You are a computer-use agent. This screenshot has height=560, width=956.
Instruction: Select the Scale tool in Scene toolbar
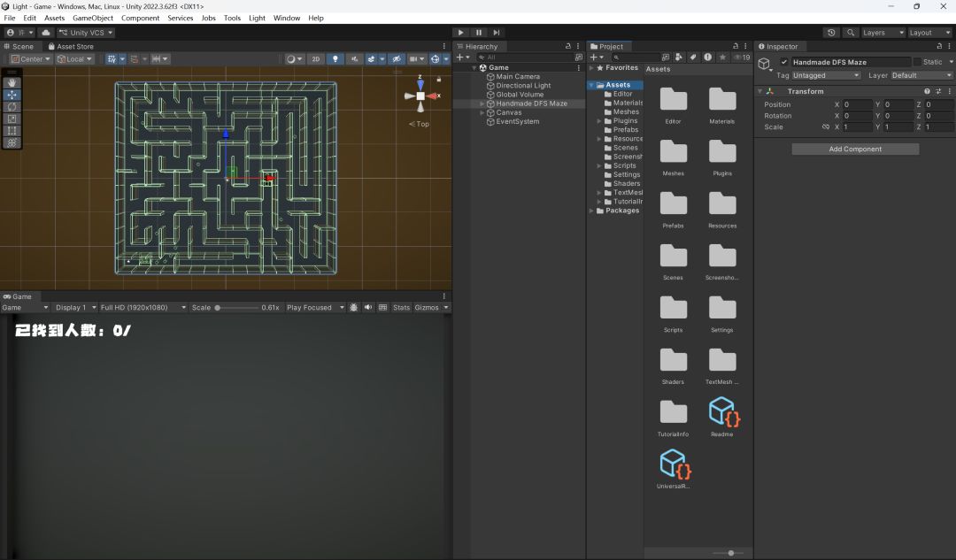(12, 119)
